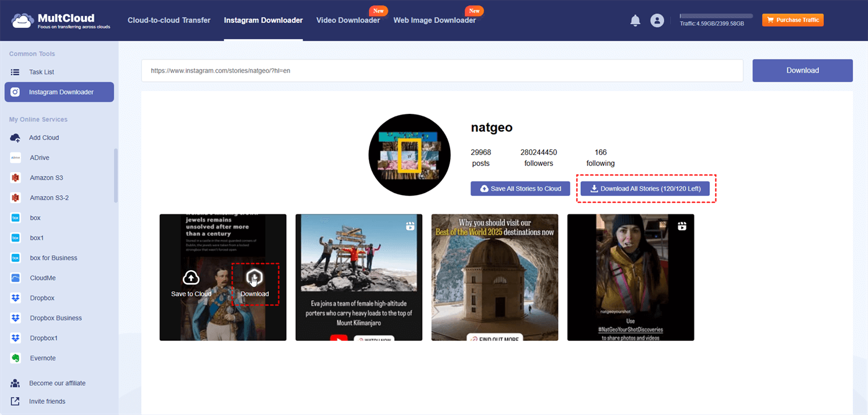Viewport: 868px width, 415px height.
Task: Click Download All Stories button
Action: click(645, 189)
